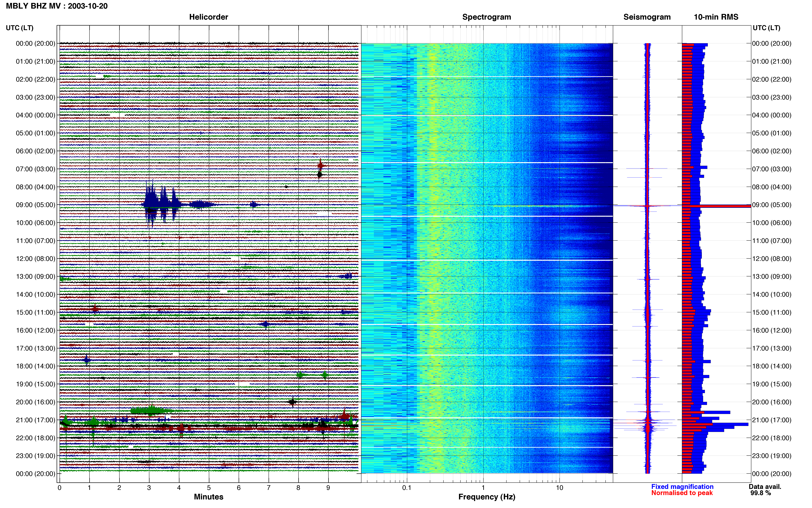Click the left '09:00 (05:00)' time label
Viewport: 812px width, 508px height.
[36, 205]
